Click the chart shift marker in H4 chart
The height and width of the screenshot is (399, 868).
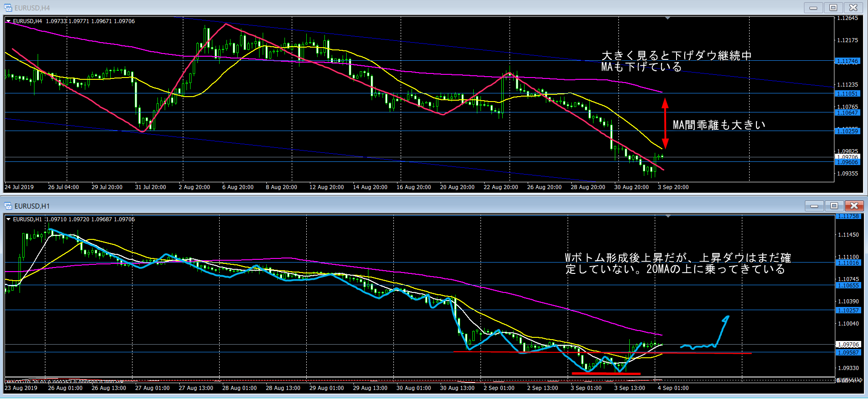(x=667, y=19)
